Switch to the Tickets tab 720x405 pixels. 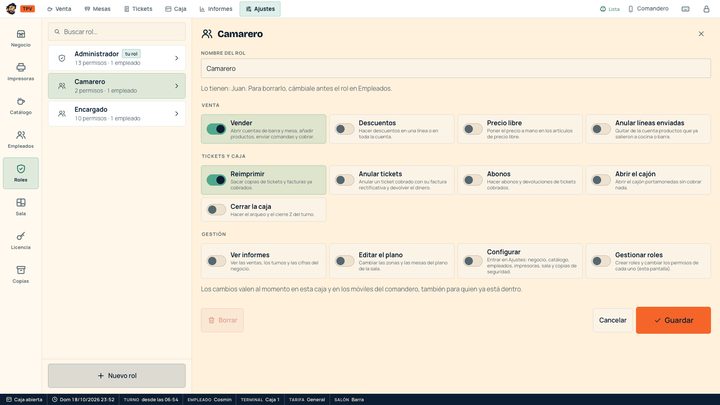click(x=138, y=9)
